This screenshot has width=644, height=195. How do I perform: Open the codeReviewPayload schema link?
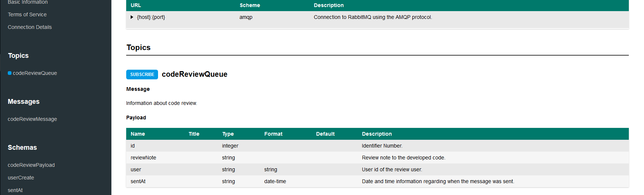coord(31,165)
